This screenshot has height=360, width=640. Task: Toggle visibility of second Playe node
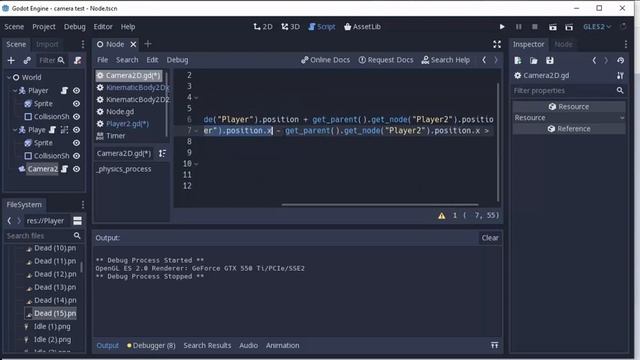(76, 130)
